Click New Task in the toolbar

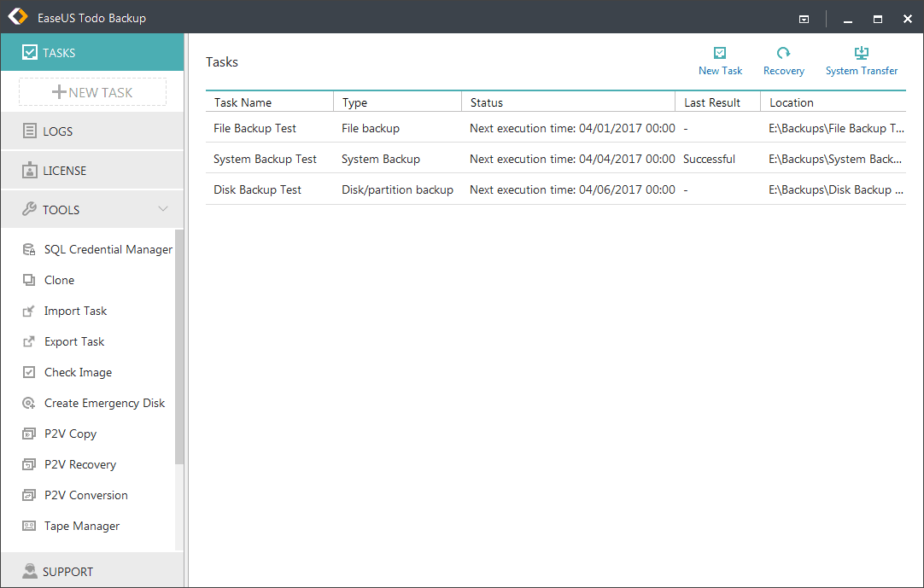(720, 60)
